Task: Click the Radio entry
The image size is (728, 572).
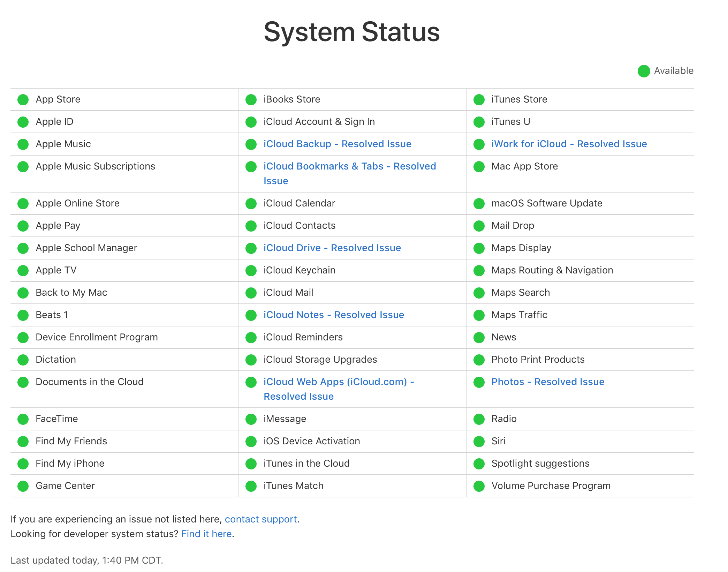Action: click(x=504, y=419)
